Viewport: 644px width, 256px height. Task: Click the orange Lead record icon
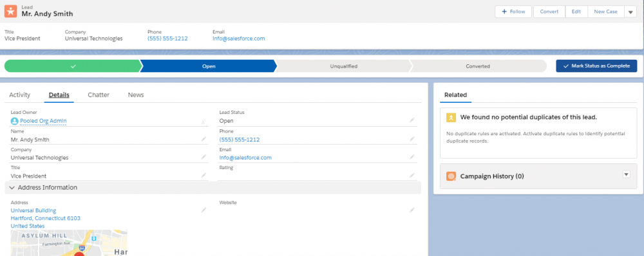click(x=11, y=11)
